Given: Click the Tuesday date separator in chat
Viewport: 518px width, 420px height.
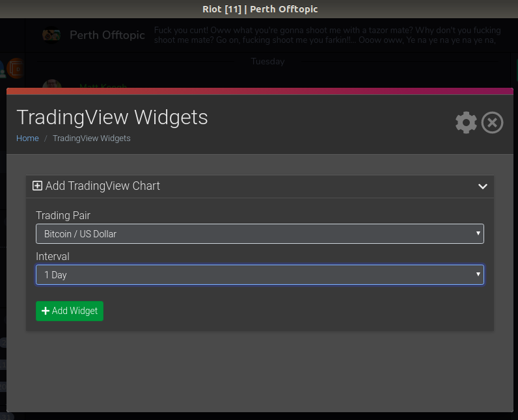Looking at the screenshot, I should pyautogui.click(x=267, y=61).
